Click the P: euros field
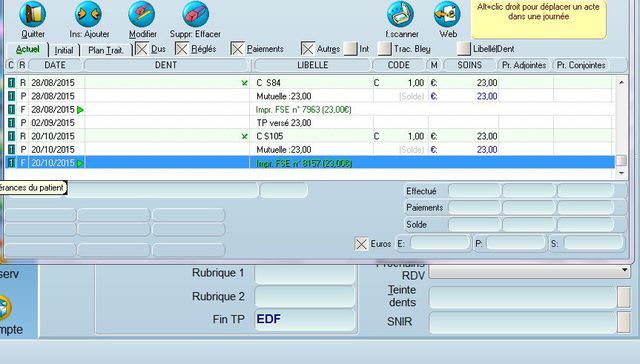The height and width of the screenshot is (364, 640). (x=516, y=244)
